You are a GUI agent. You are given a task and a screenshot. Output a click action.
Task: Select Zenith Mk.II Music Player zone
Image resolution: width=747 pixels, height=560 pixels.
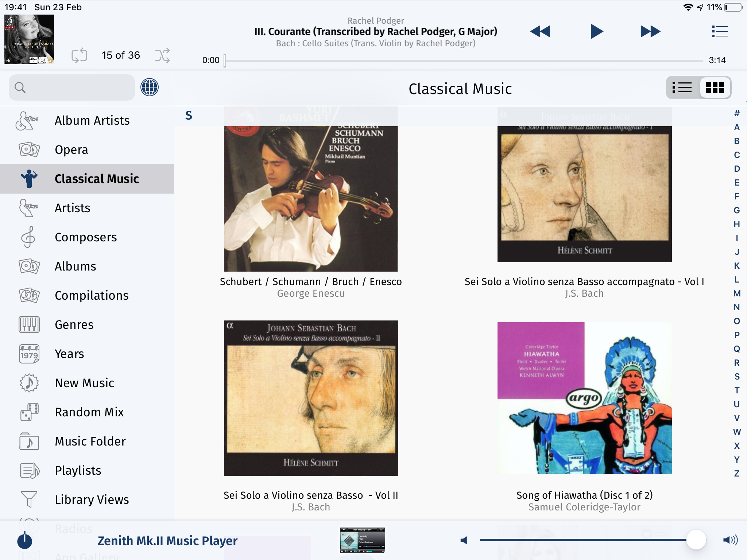[x=167, y=541]
